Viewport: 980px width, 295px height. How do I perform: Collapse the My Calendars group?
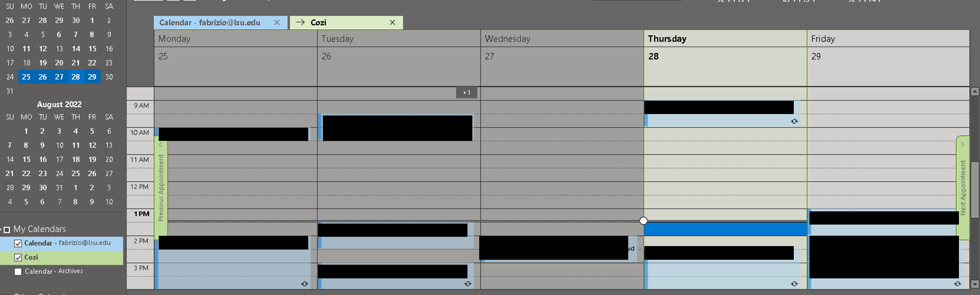pyautogui.click(x=6, y=229)
